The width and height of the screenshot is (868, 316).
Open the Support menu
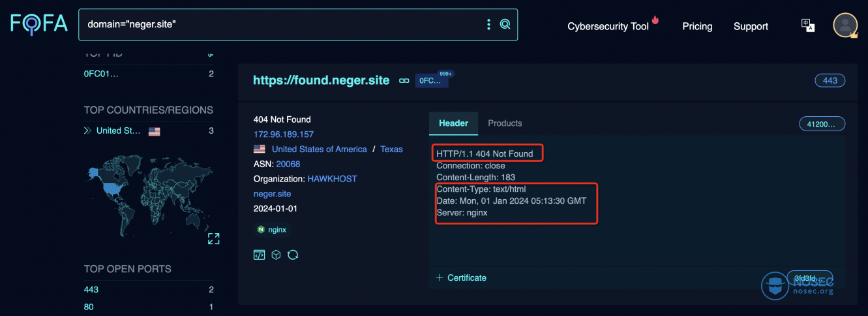pyautogui.click(x=751, y=26)
